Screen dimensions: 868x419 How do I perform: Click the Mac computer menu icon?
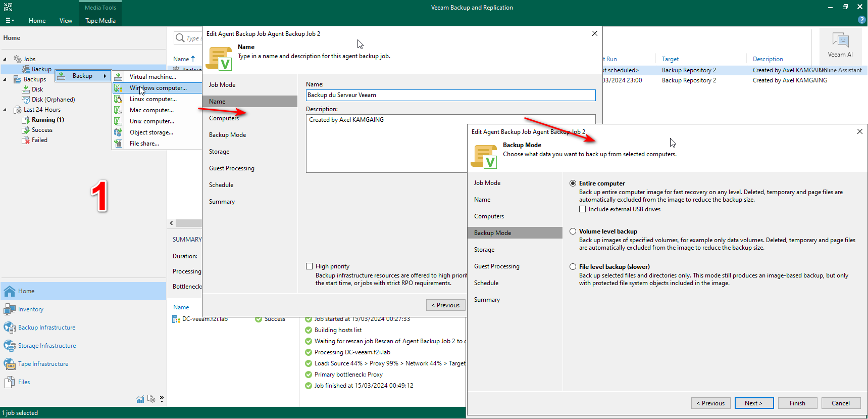click(x=118, y=110)
